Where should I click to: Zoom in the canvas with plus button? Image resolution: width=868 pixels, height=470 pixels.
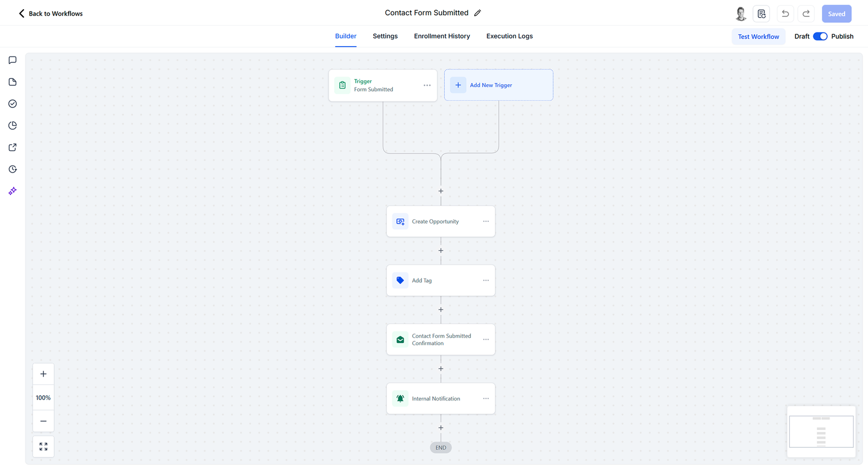(x=43, y=374)
